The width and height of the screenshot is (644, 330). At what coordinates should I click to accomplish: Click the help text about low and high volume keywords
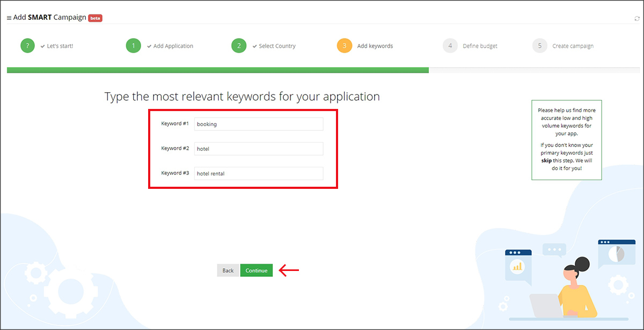567,122
